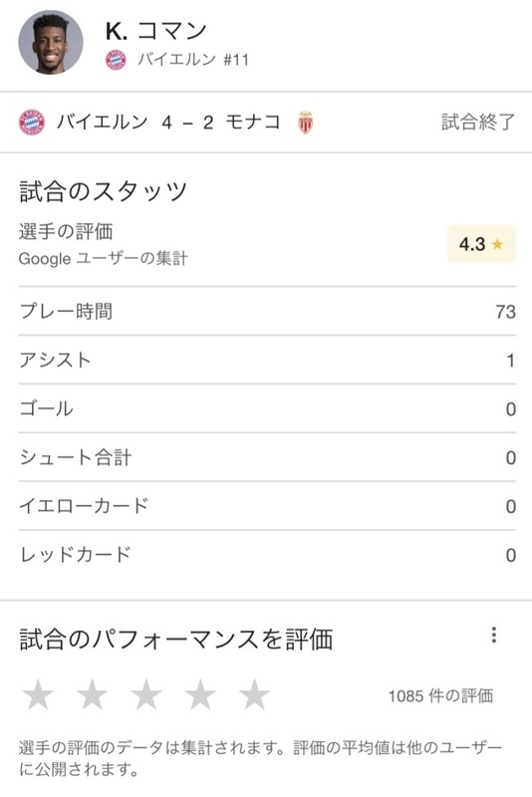The height and width of the screenshot is (797, 532).
Task: Select the イエローカード stat row
Action: 267,506
